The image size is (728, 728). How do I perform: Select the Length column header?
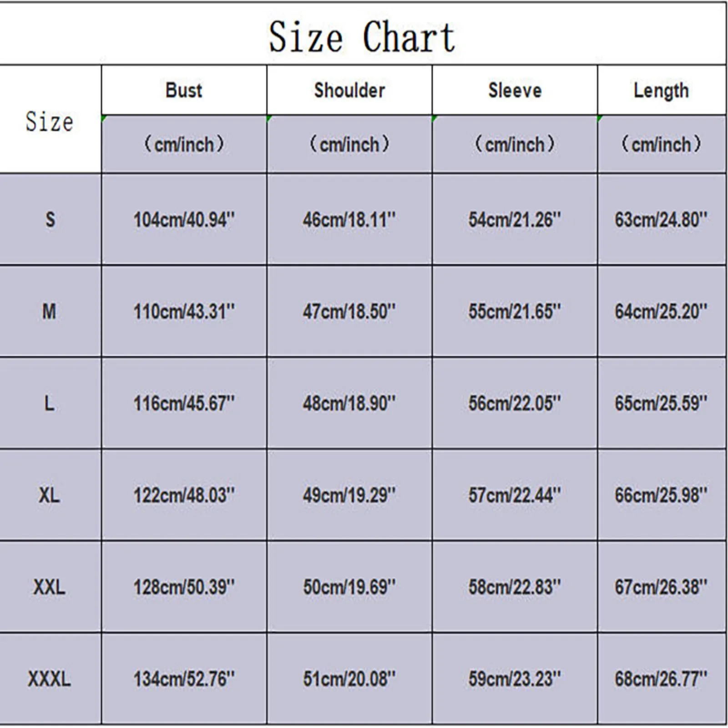tap(661, 90)
